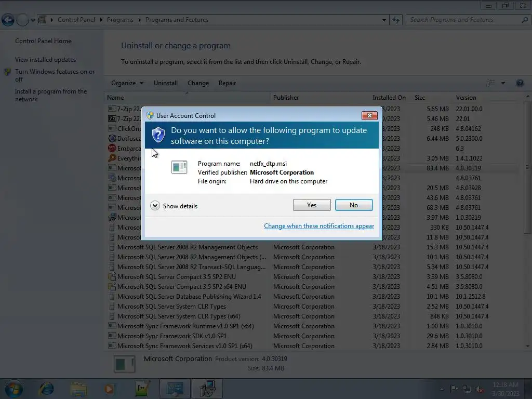Expand Show details chevron in UAC dialog
This screenshot has width=532, height=399.
[155, 206]
